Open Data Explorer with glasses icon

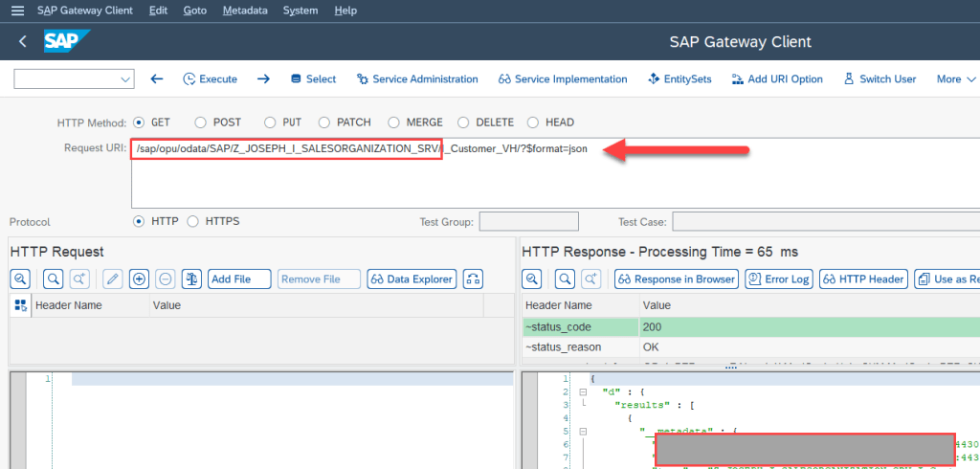(x=412, y=279)
